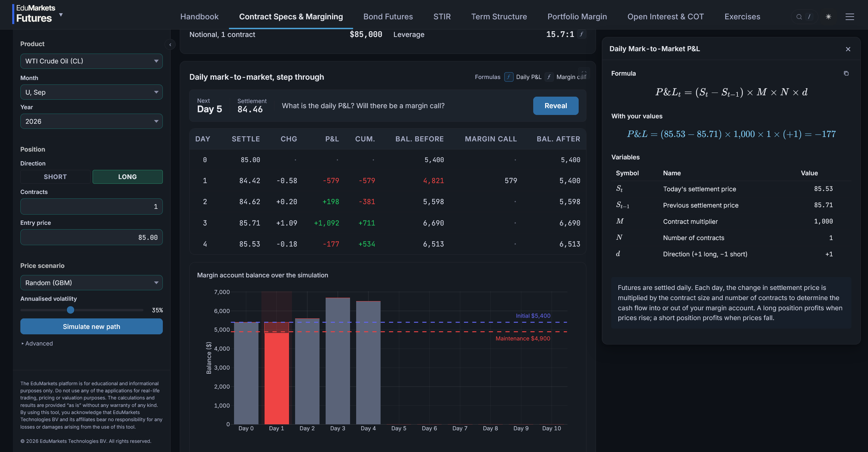Click Simulate new path
Screen dimensions: 868x452
coord(92,327)
